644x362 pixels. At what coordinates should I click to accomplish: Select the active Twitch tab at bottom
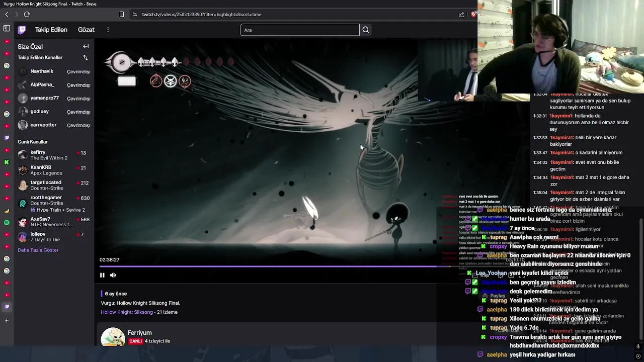point(7,306)
